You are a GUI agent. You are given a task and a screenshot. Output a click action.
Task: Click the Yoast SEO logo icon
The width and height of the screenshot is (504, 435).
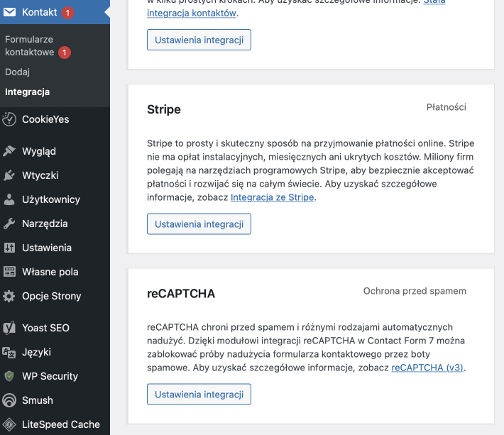tap(9, 328)
